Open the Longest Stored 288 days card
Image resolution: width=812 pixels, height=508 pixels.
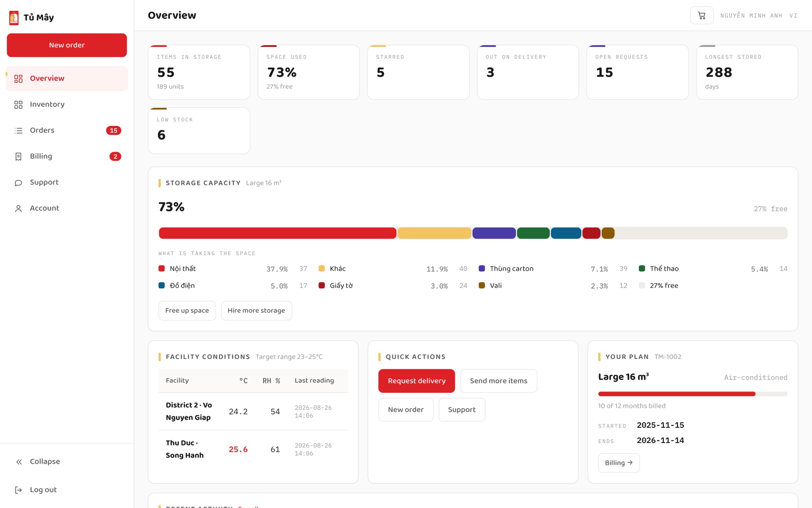[747, 72]
